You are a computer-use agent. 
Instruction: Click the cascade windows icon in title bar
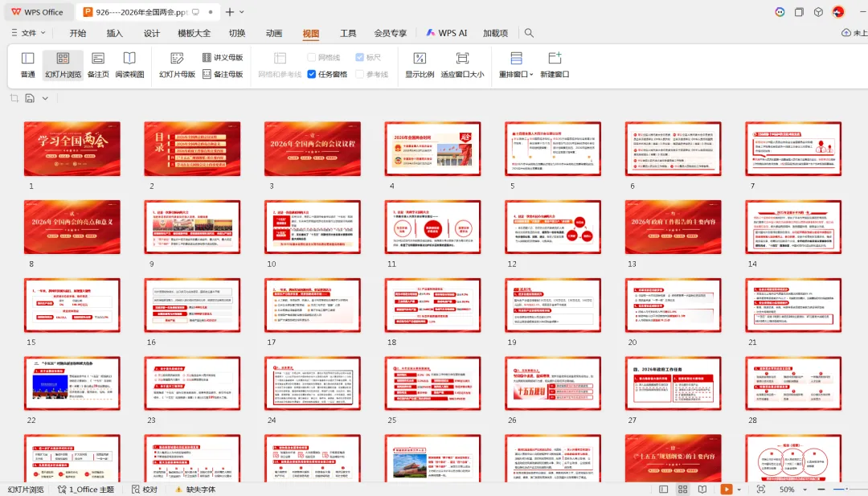tap(799, 11)
